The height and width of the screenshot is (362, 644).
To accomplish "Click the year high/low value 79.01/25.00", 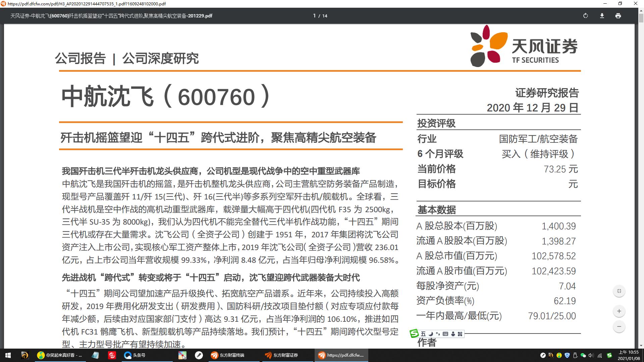I will 552,316.
